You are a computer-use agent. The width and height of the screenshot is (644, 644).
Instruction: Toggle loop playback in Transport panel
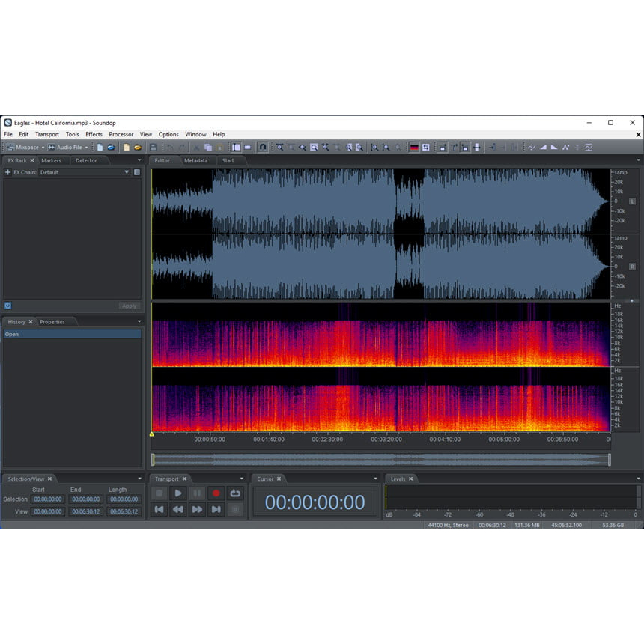[x=235, y=493]
